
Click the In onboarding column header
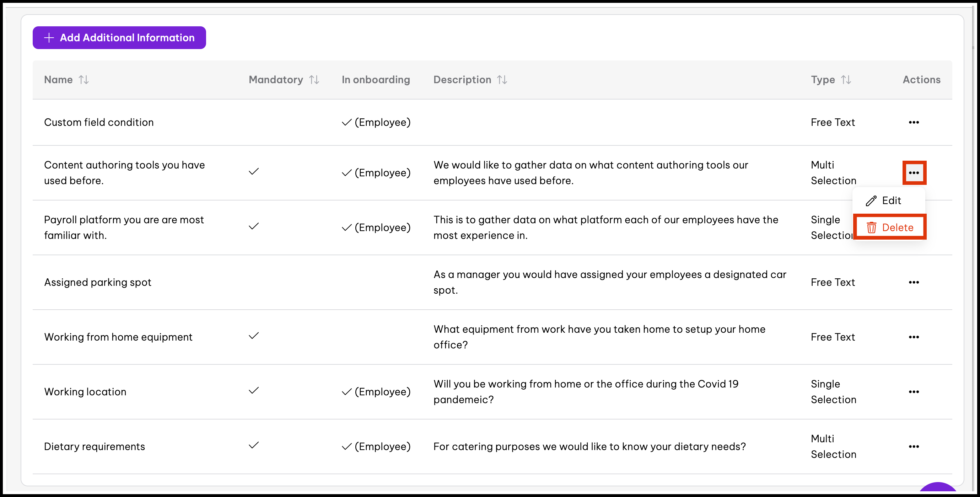[x=376, y=80]
